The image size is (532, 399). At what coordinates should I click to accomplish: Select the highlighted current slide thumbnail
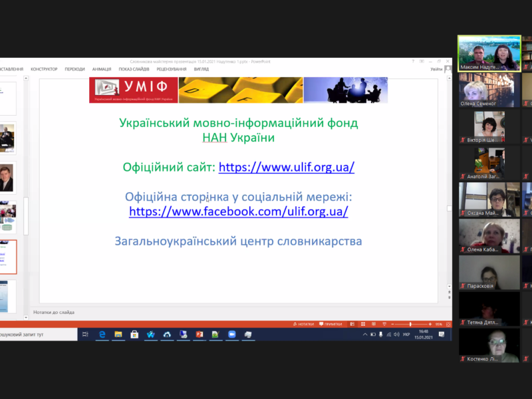point(8,256)
